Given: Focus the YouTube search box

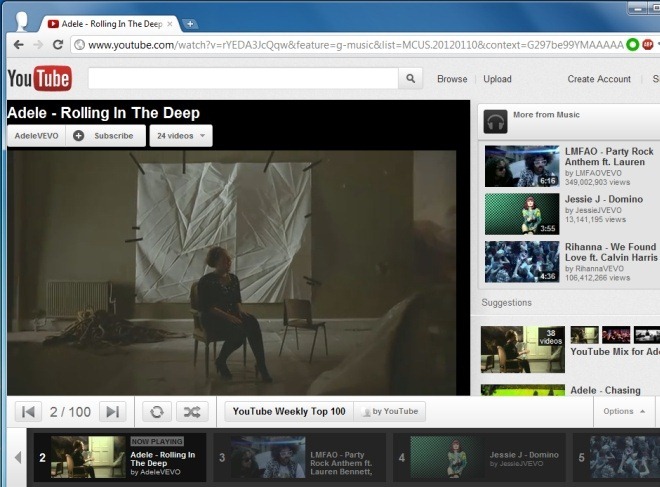Looking at the screenshot, I should click(x=243, y=78).
